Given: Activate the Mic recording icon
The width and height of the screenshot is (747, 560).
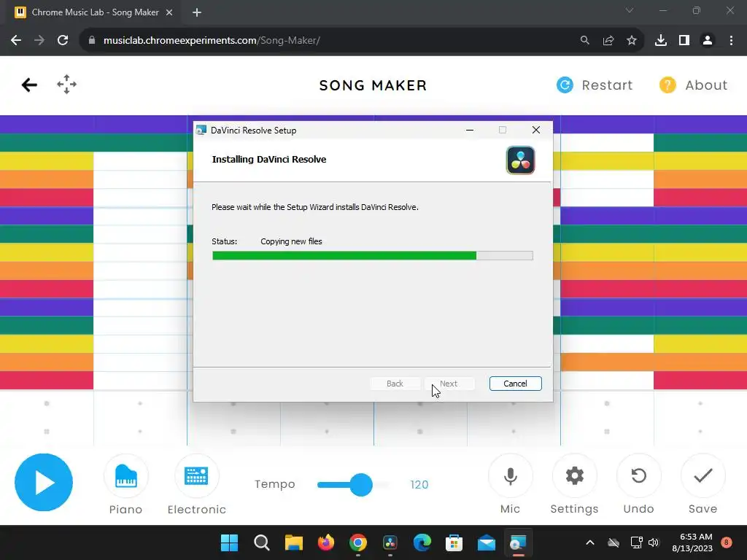Looking at the screenshot, I should click(x=510, y=475).
